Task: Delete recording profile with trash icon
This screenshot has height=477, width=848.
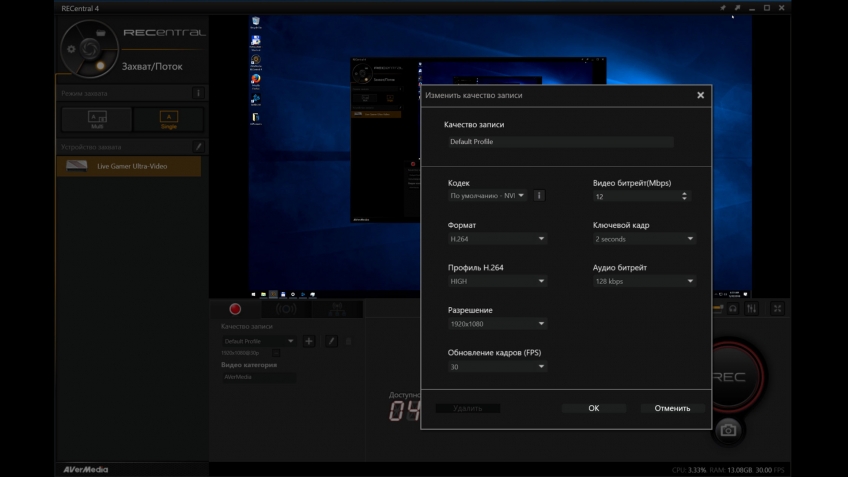Action: (349, 341)
